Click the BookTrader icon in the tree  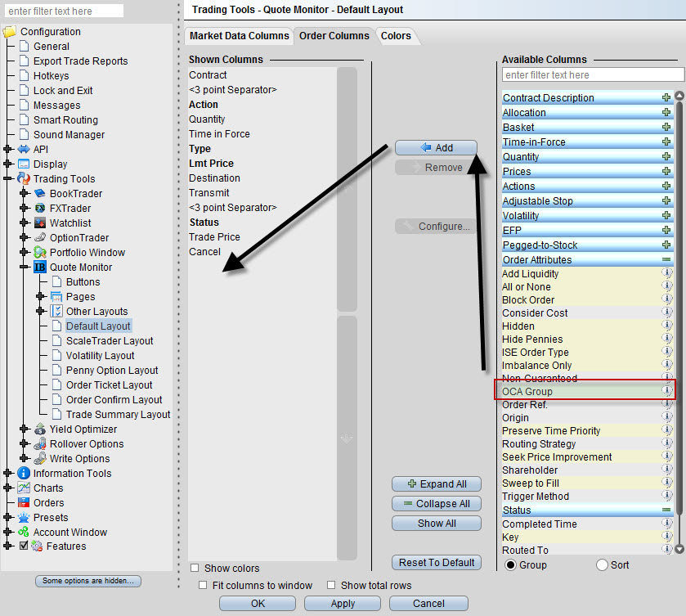pyautogui.click(x=40, y=194)
